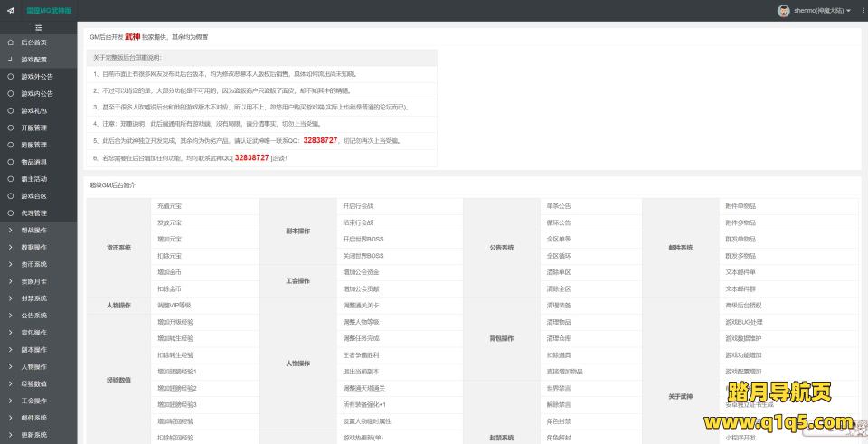
Task: Click the circle icon beside 游戏合区
Action: (10, 196)
